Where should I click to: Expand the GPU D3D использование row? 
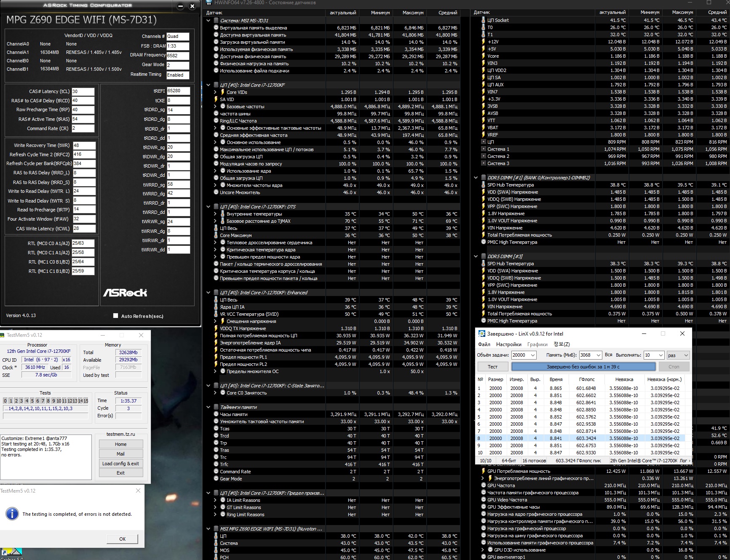click(x=483, y=550)
